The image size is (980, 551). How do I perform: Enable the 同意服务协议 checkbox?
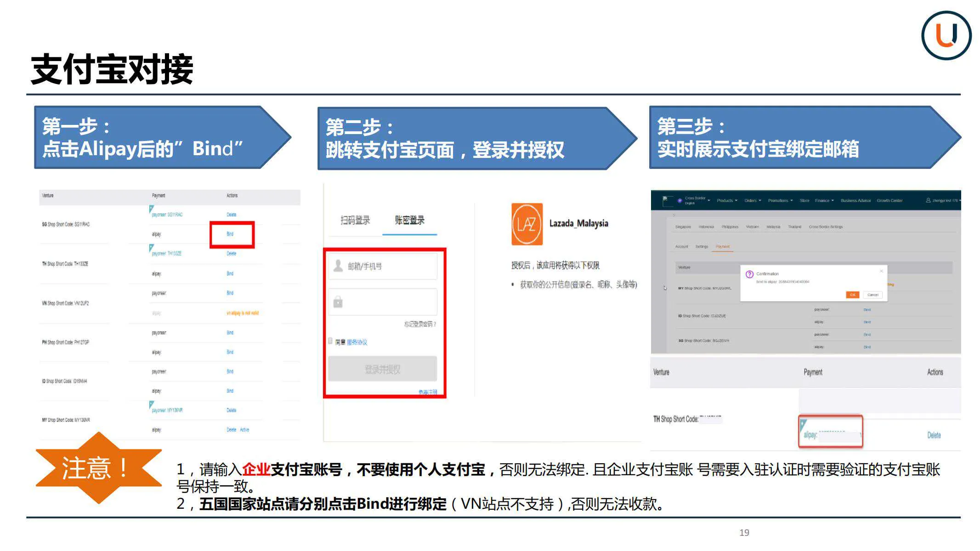[x=330, y=340]
